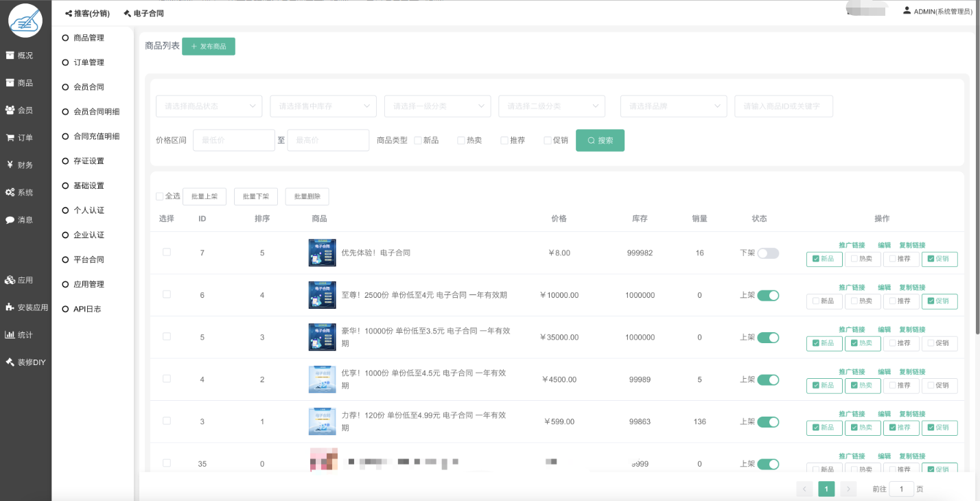This screenshot has width=980, height=501.
Task: Open the 财务 finance sidebar icon
Action: tap(10, 165)
